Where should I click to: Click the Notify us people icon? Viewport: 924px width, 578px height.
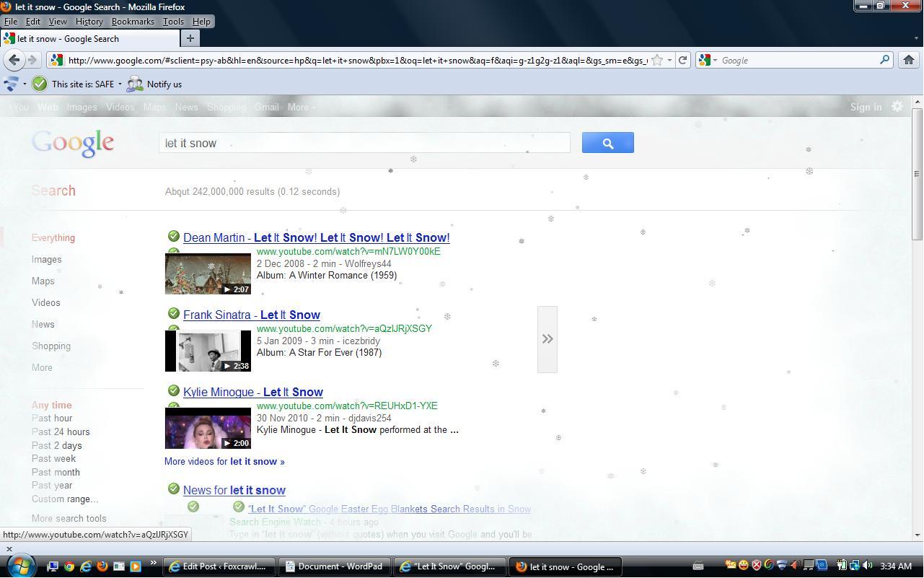point(135,84)
